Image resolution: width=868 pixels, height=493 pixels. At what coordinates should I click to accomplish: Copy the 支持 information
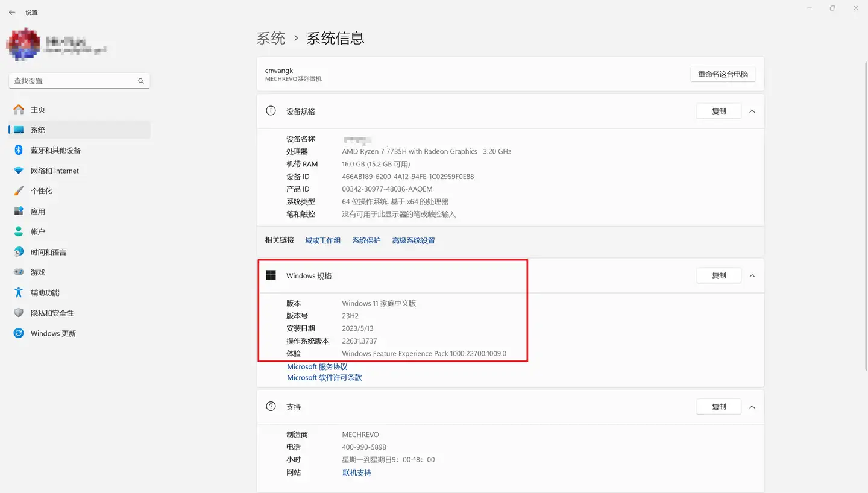tap(719, 407)
